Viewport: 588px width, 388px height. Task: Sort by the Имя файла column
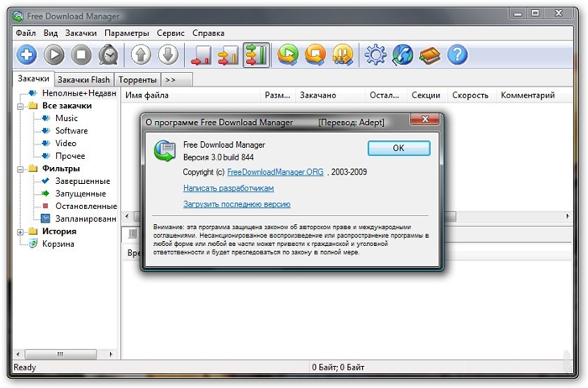(x=191, y=95)
